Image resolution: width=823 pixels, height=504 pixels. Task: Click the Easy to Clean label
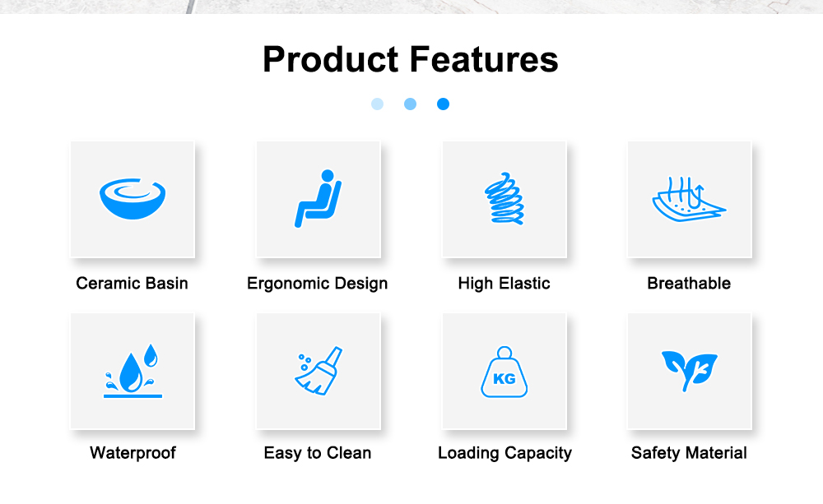click(318, 453)
